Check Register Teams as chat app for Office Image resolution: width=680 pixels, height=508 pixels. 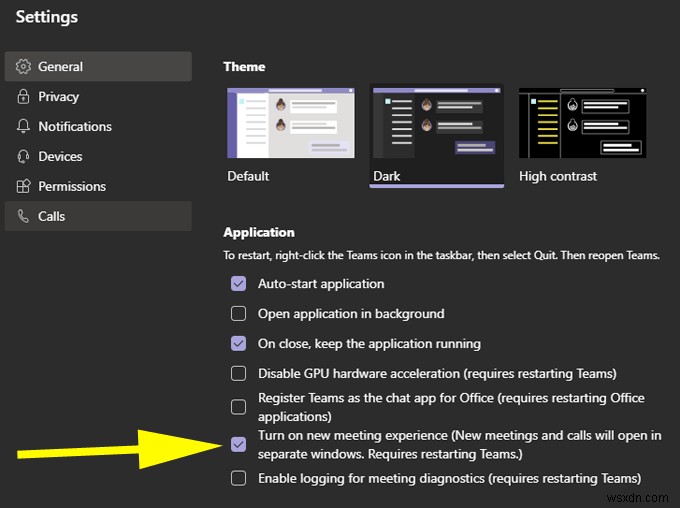point(239,407)
